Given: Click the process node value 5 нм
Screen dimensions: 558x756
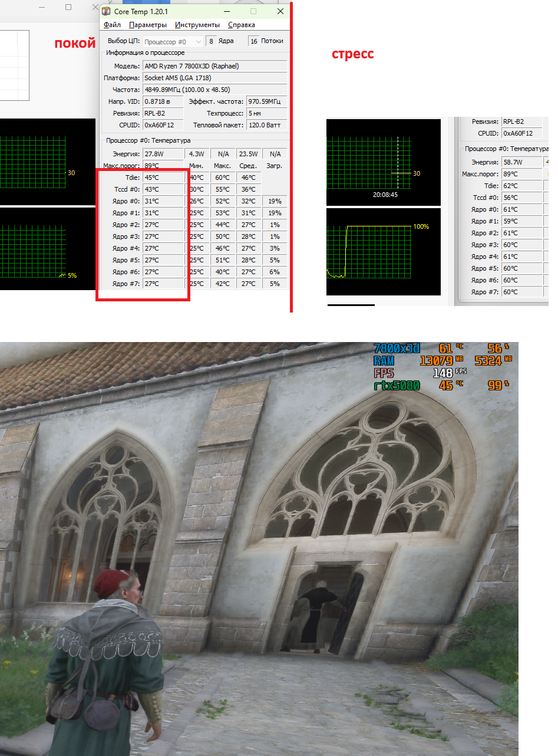Looking at the screenshot, I should coord(266,113).
